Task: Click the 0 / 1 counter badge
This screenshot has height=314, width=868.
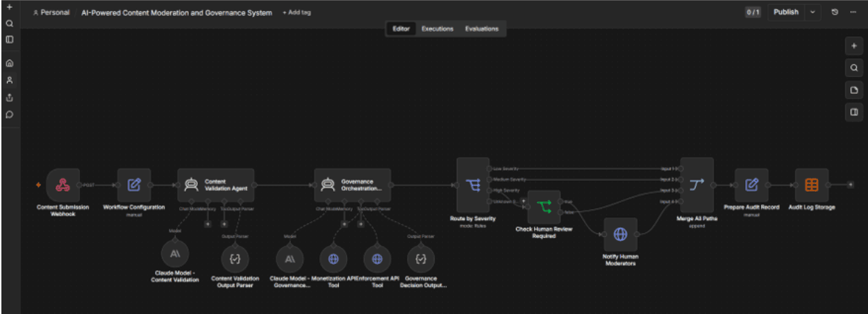Action: click(x=753, y=13)
